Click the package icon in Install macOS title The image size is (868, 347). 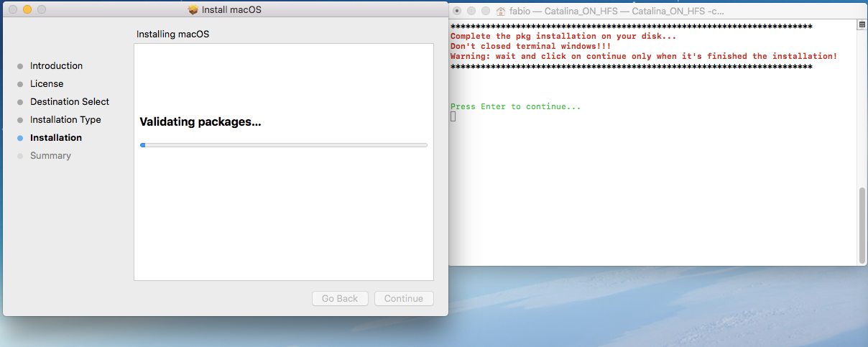(x=193, y=10)
